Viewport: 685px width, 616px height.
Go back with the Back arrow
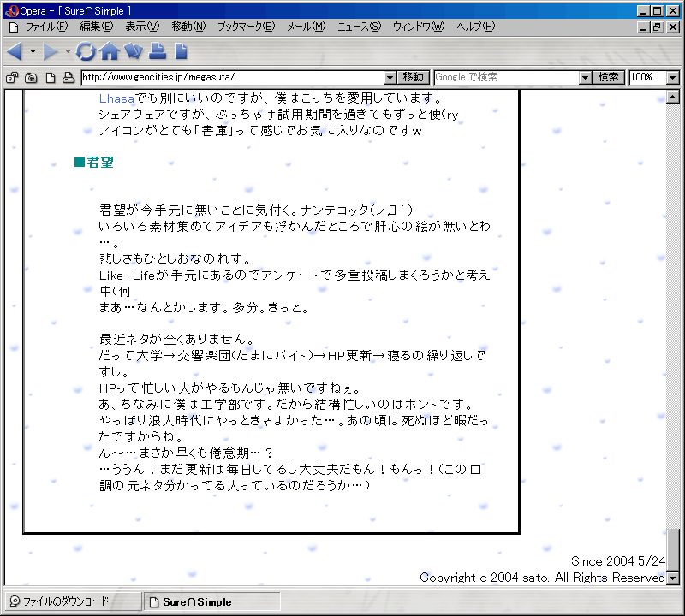(x=15, y=51)
